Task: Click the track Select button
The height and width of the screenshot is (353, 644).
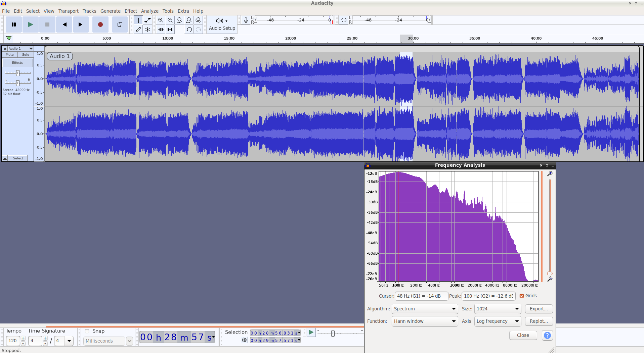Action: (x=18, y=158)
